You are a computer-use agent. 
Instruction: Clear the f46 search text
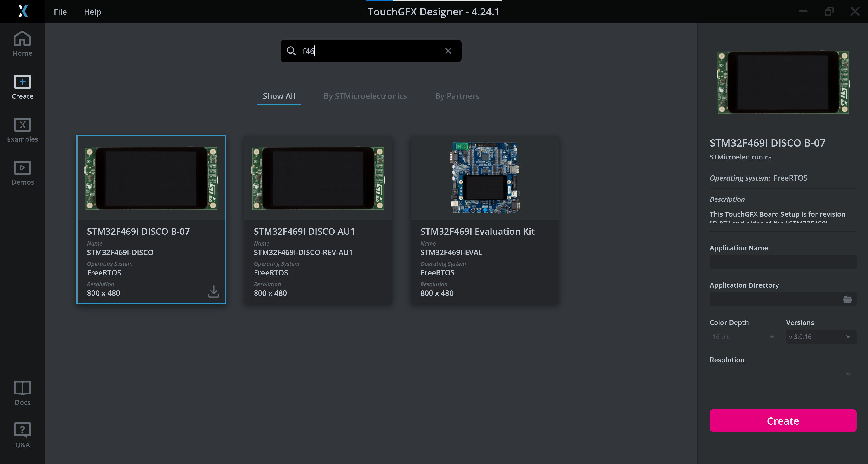pyautogui.click(x=448, y=51)
